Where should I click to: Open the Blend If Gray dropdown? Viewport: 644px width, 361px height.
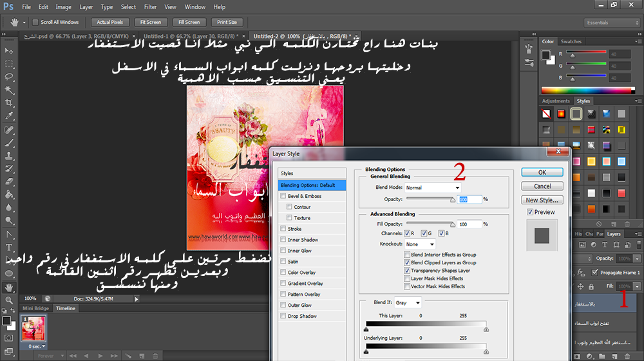click(408, 302)
